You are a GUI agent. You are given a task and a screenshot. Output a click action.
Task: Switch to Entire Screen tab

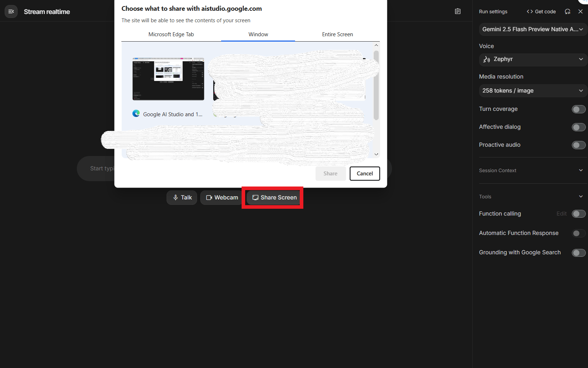click(337, 34)
